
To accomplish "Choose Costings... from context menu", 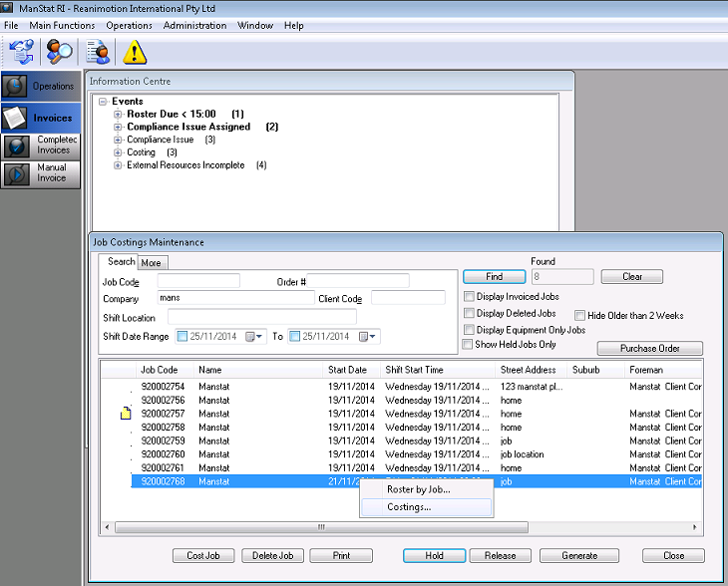I will 426,507.
